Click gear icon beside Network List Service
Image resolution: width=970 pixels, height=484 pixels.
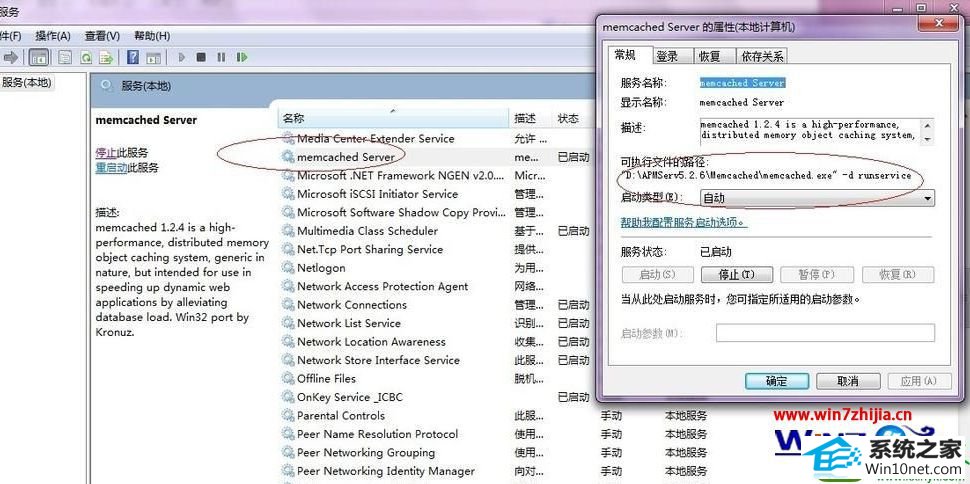pos(288,323)
